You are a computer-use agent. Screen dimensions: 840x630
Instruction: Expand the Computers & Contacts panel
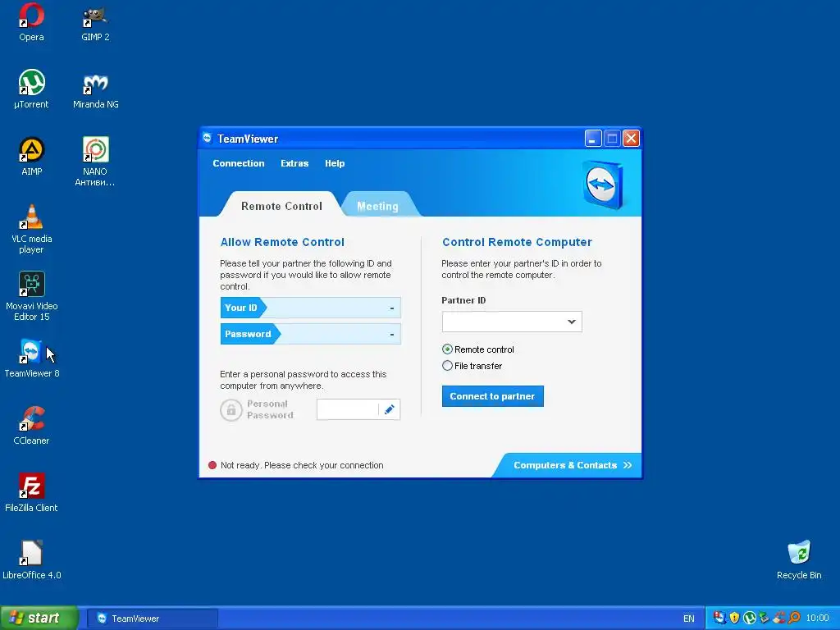572,465
